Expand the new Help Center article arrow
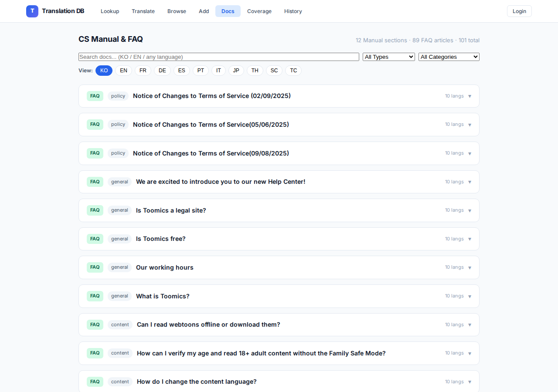 point(470,182)
